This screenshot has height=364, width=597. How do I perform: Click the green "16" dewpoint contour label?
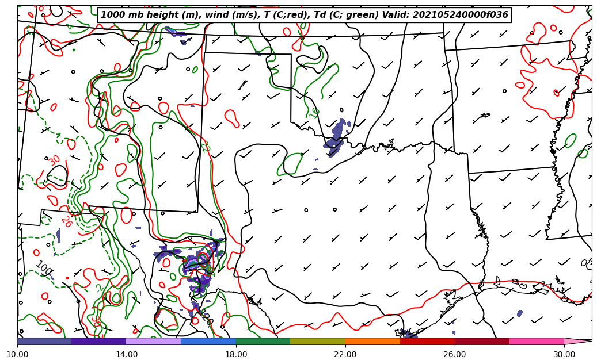[x=313, y=113]
